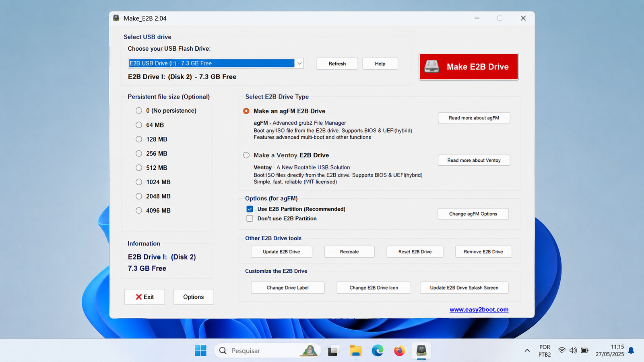
Task: Close the Make_E2B 2.04 window
Action: click(523, 18)
